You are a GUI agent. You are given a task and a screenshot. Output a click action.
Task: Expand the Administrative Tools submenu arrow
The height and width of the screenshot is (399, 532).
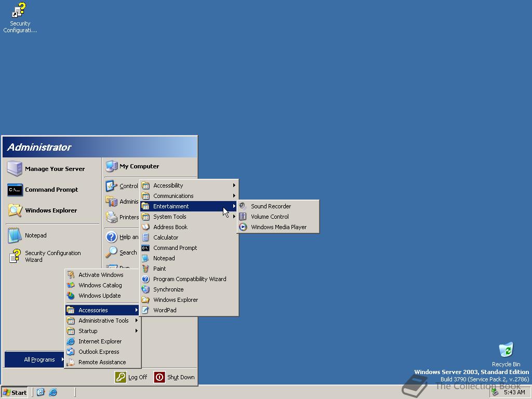[137, 320]
